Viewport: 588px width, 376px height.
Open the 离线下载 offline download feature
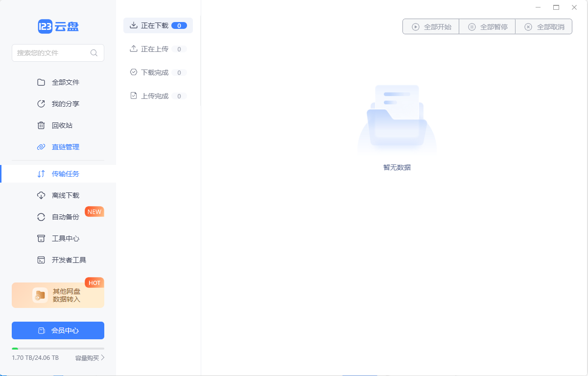click(x=64, y=195)
